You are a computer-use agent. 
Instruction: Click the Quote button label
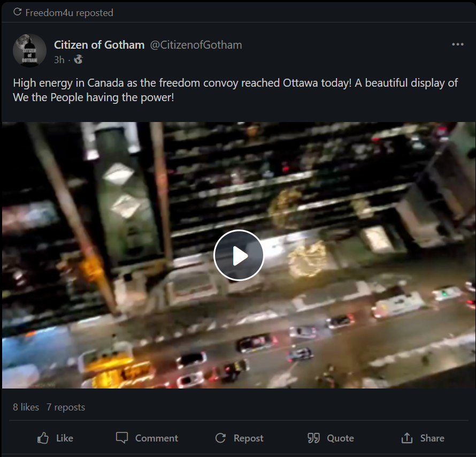pos(340,438)
